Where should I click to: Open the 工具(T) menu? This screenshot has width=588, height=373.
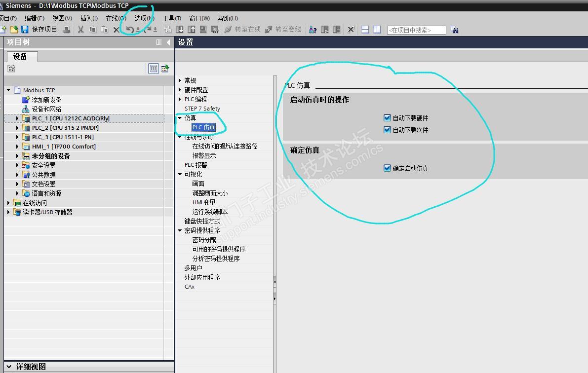click(172, 18)
